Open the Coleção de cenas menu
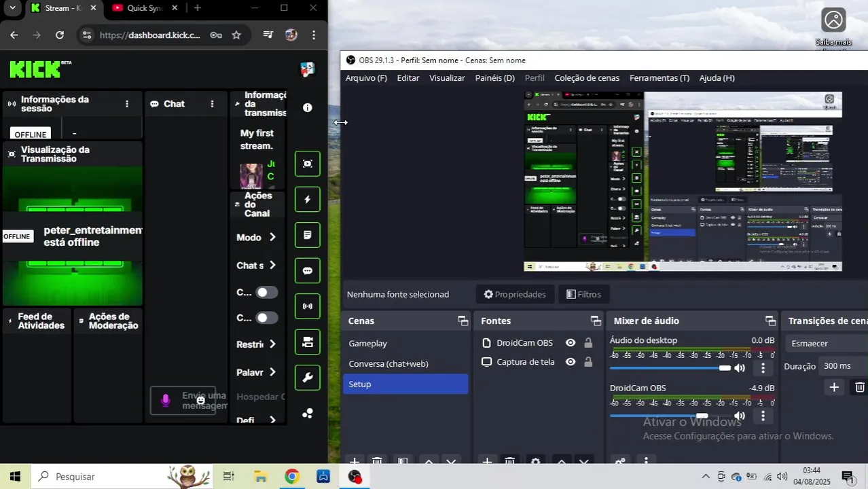Viewport: 868px width, 489px height. [x=587, y=78]
